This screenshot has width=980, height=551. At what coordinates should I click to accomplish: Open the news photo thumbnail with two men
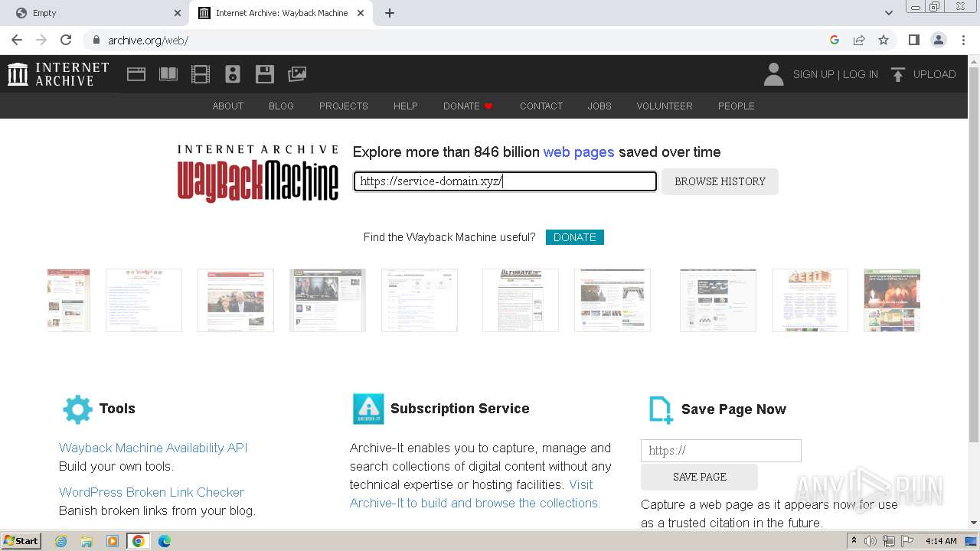236,300
